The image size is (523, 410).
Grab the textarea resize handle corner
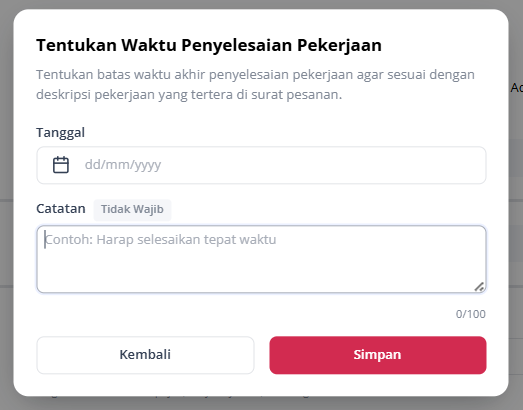[479, 287]
